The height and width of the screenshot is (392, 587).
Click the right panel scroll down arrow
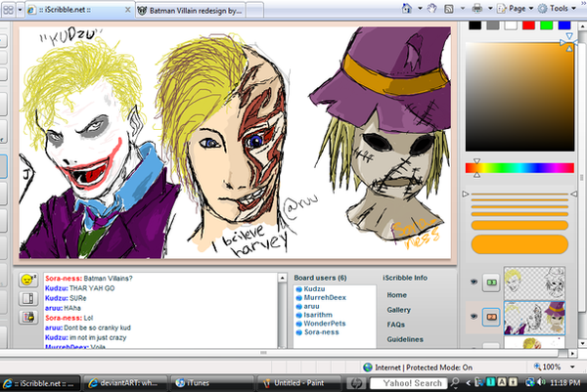point(582,343)
